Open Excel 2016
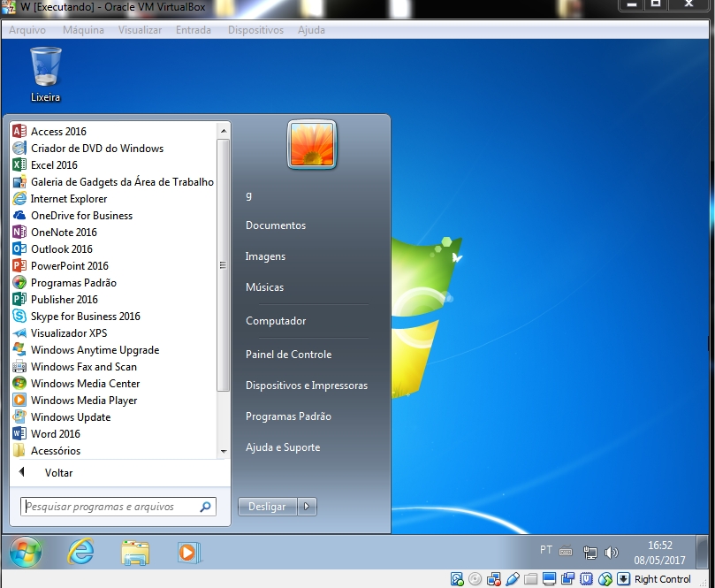 (45, 165)
